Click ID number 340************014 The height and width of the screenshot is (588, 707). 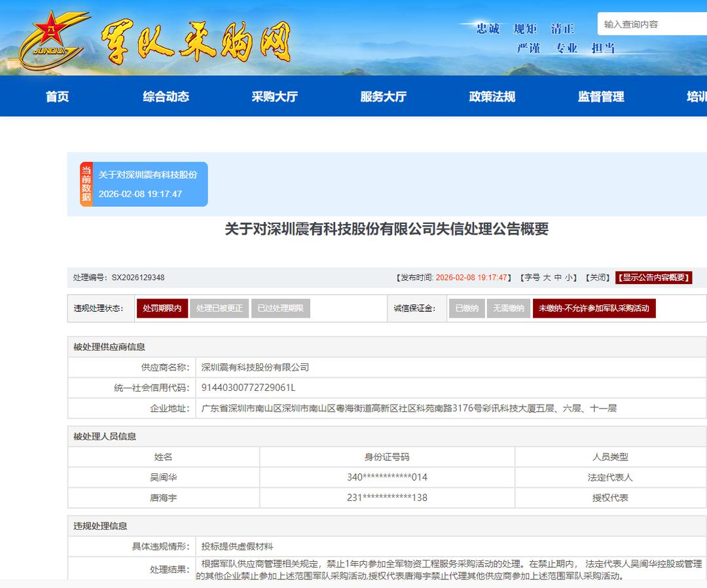coord(387,477)
